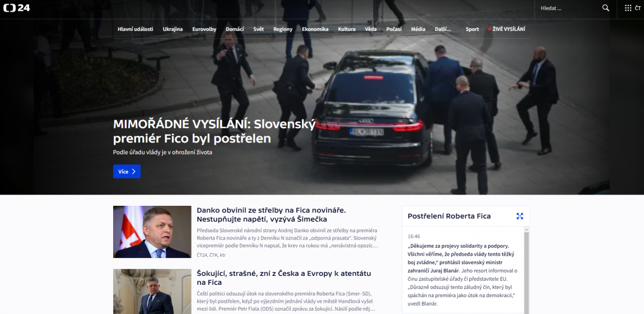Open the Počasí section

click(x=394, y=29)
